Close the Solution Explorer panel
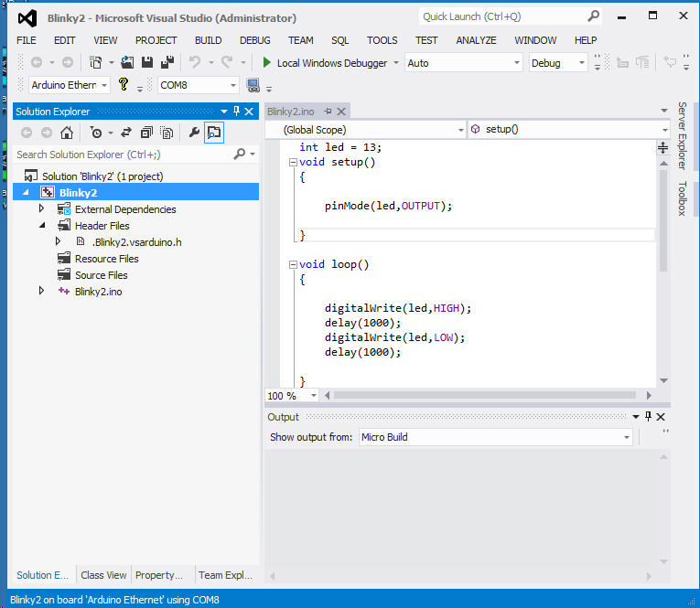Image resolution: width=700 pixels, height=608 pixels. click(x=249, y=112)
